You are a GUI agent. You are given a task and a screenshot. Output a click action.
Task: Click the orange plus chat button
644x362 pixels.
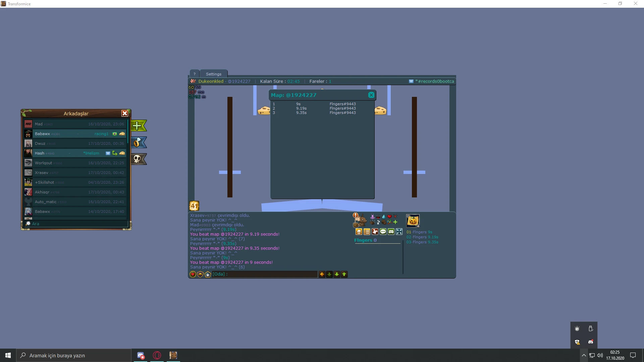[x=322, y=275]
